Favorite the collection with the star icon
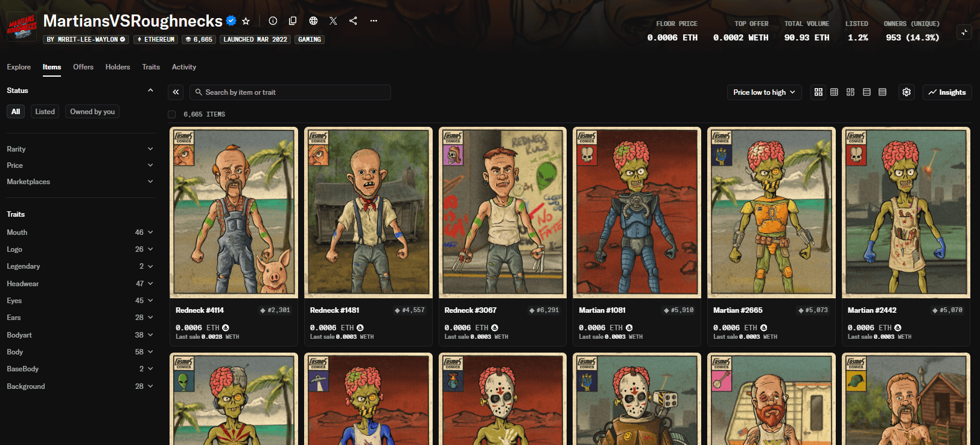The height and width of the screenshot is (445, 980). [x=246, y=21]
